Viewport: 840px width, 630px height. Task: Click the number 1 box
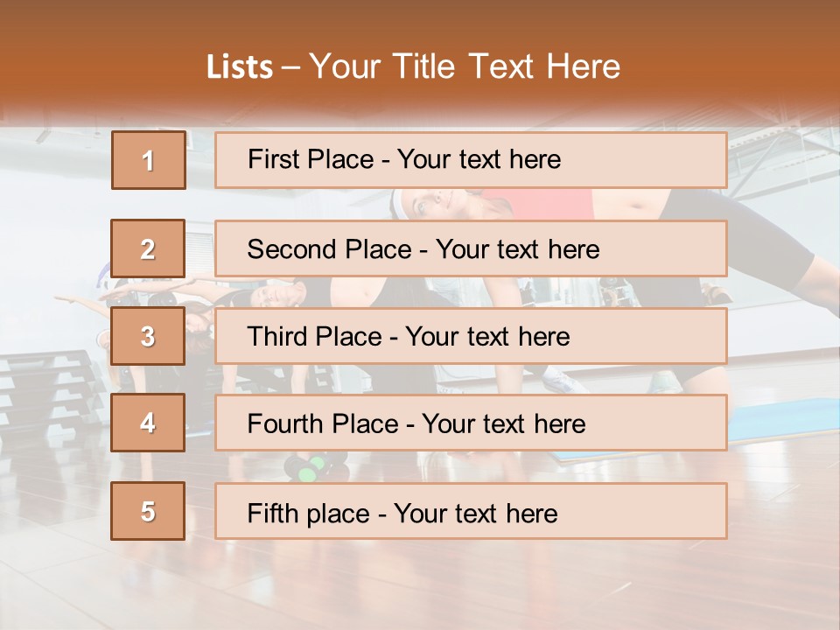[x=148, y=160]
